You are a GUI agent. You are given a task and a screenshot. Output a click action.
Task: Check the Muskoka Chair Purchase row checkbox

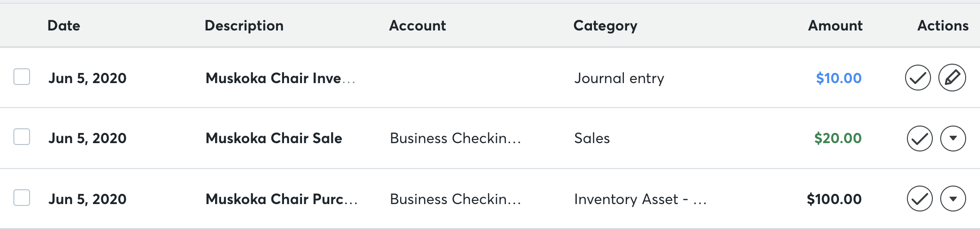tap(22, 198)
